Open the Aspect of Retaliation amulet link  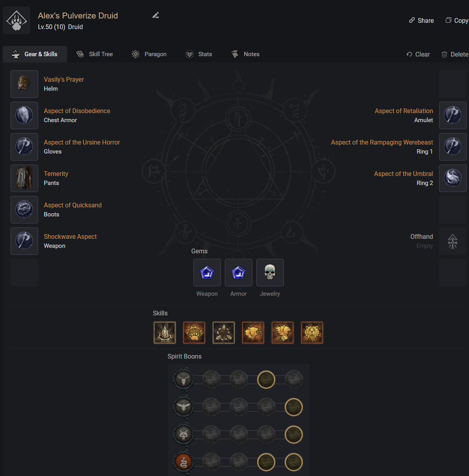click(x=404, y=111)
